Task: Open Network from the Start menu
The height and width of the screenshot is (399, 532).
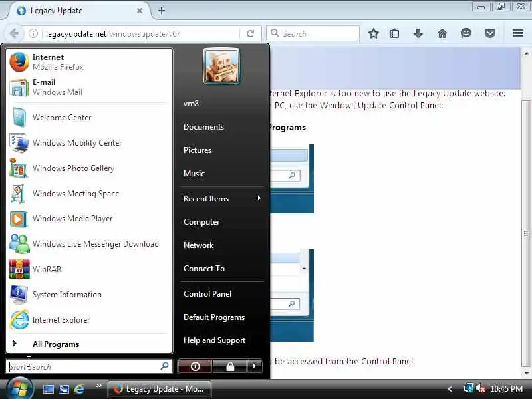Action: pos(198,245)
